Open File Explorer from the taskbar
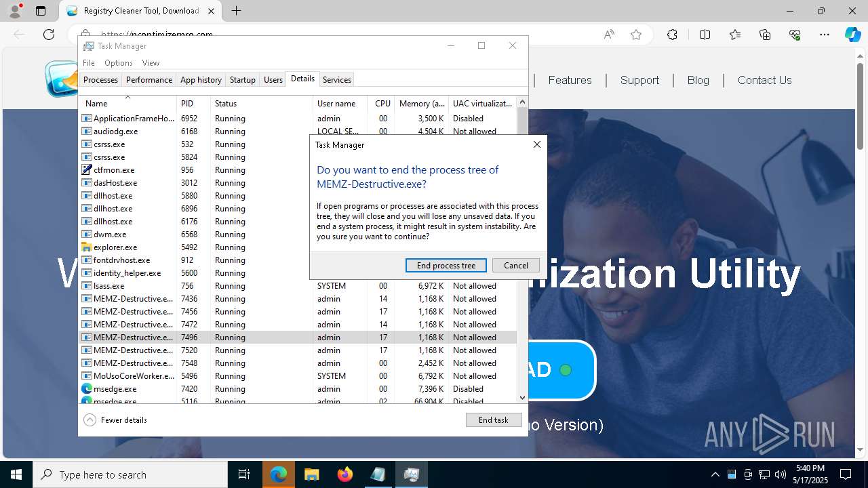The height and width of the screenshot is (488, 868). [312, 474]
